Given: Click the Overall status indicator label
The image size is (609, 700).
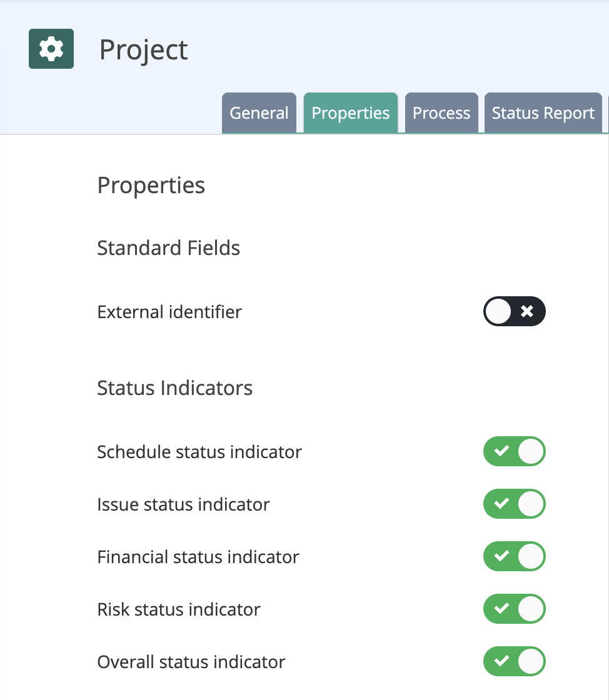Looking at the screenshot, I should (x=191, y=662).
